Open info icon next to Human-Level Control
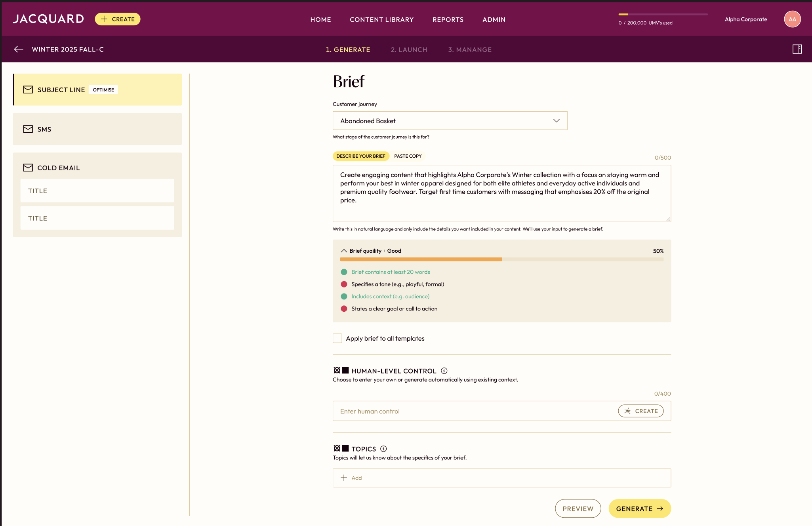Viewport: 812px width, 526px height. point(444,371)
